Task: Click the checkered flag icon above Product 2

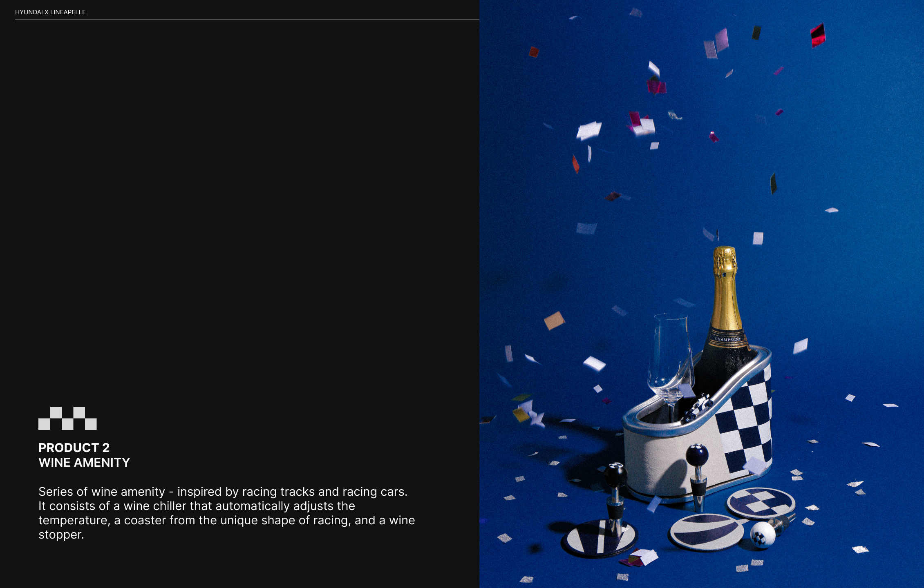Action: point(67,418)
